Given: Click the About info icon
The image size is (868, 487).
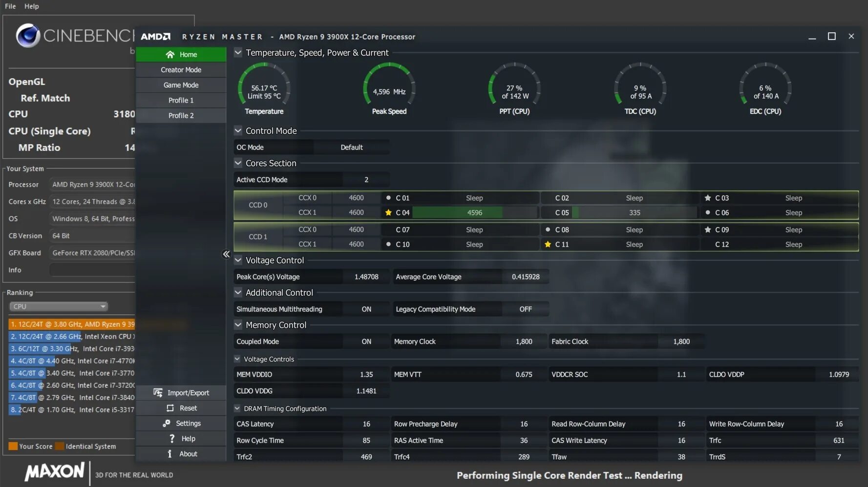Looking at the screenshot, I should [170, 454].
